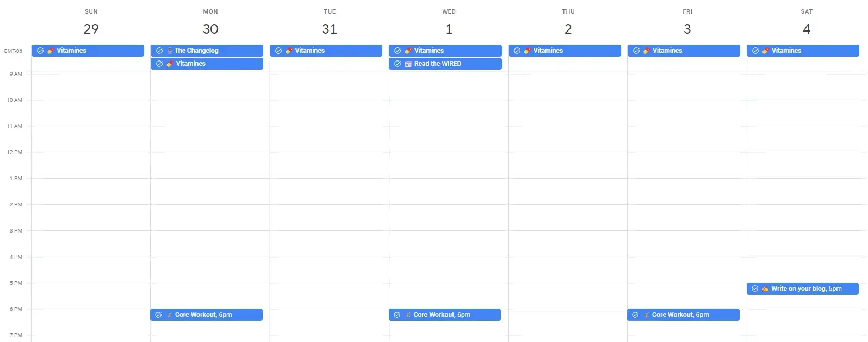Click pill icon on Saturday's Vitamines task
The image size is (868, 342).
tap(766, 51)
